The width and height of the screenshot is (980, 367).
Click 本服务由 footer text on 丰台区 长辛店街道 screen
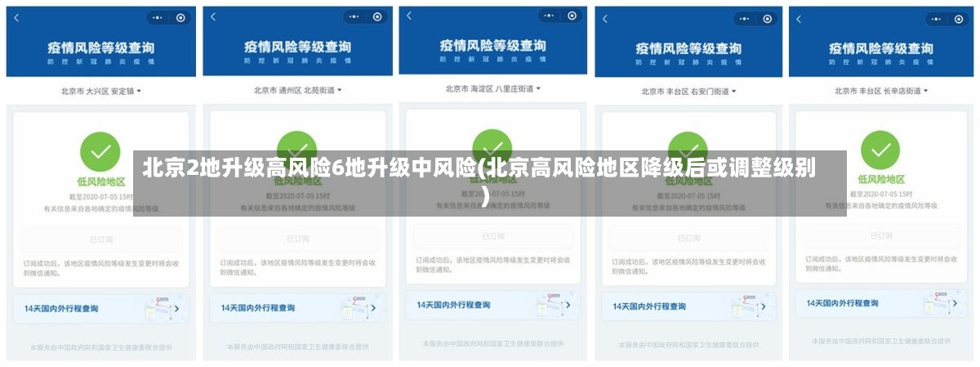[882, 341]
